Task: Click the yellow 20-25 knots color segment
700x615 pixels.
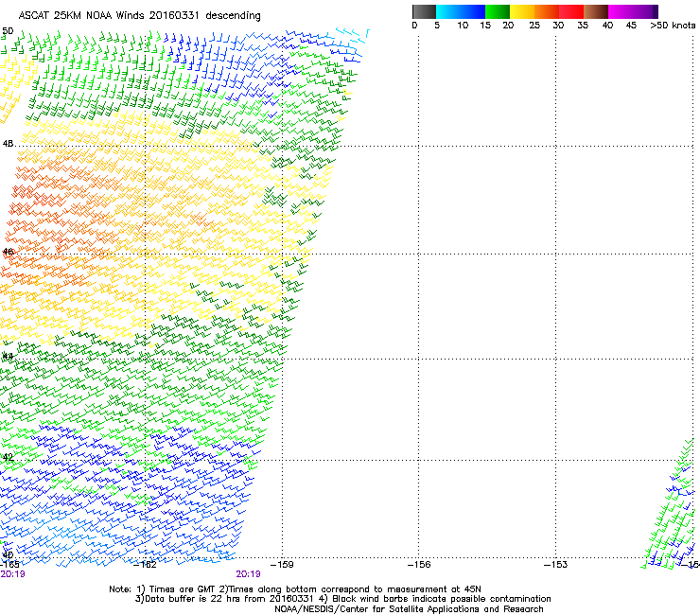Action: click(522, 11)
